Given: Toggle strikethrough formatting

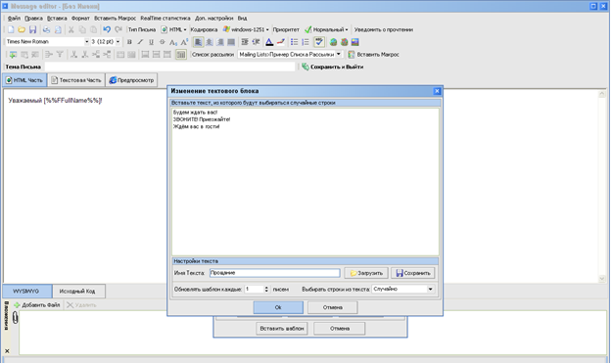Looking at the screenshot, I should point(163,42).
